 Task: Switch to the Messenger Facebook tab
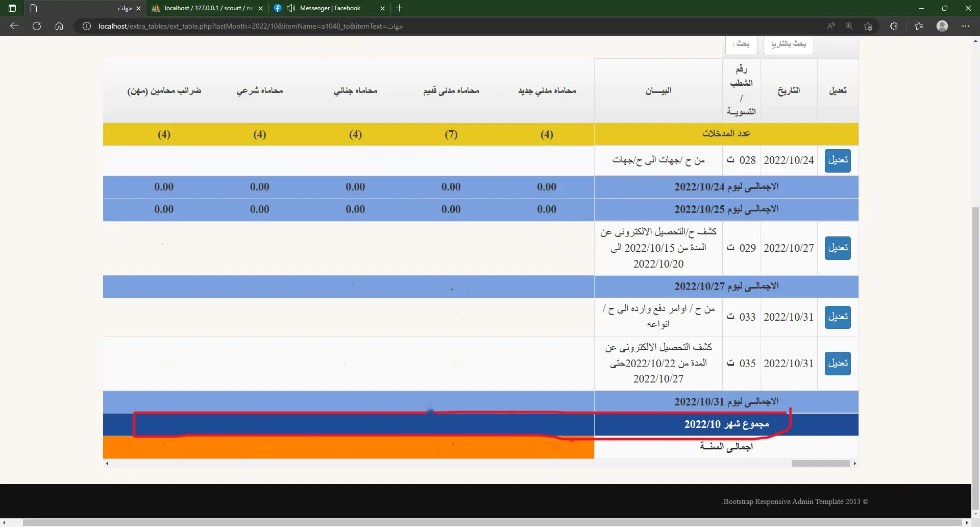pyautogui.click(x=329, y=8)
